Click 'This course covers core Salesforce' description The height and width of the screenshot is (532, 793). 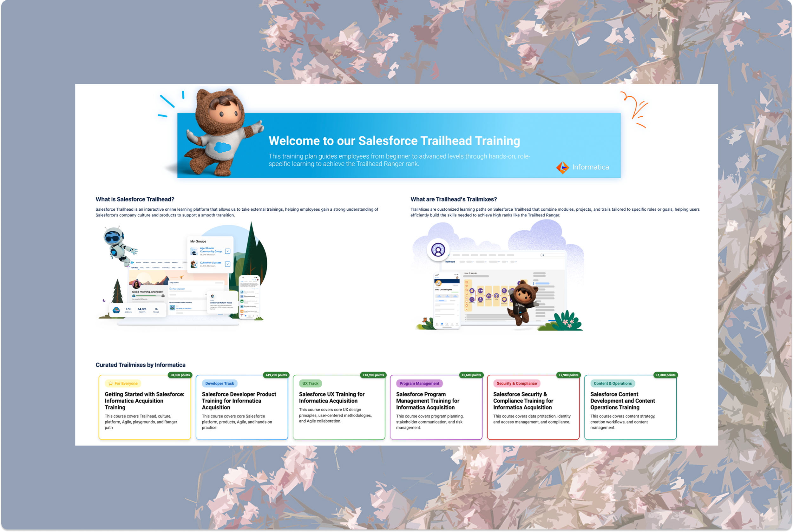coord(237,422)
